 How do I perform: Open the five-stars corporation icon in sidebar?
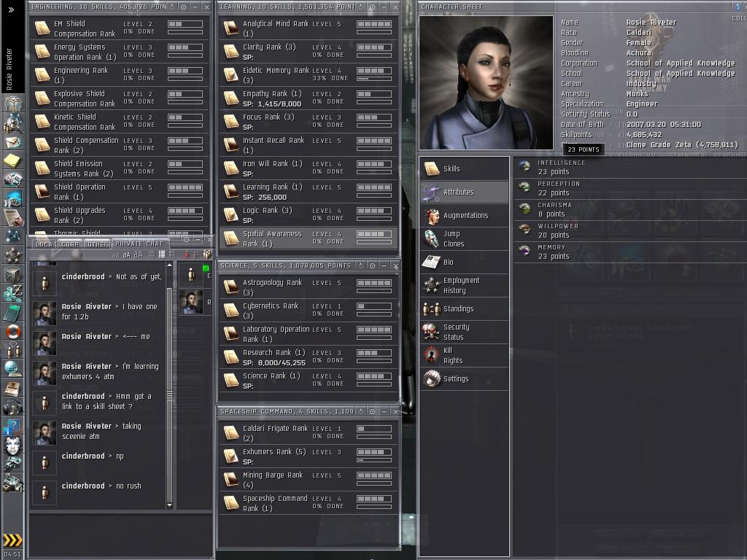[x=13, y=255]
